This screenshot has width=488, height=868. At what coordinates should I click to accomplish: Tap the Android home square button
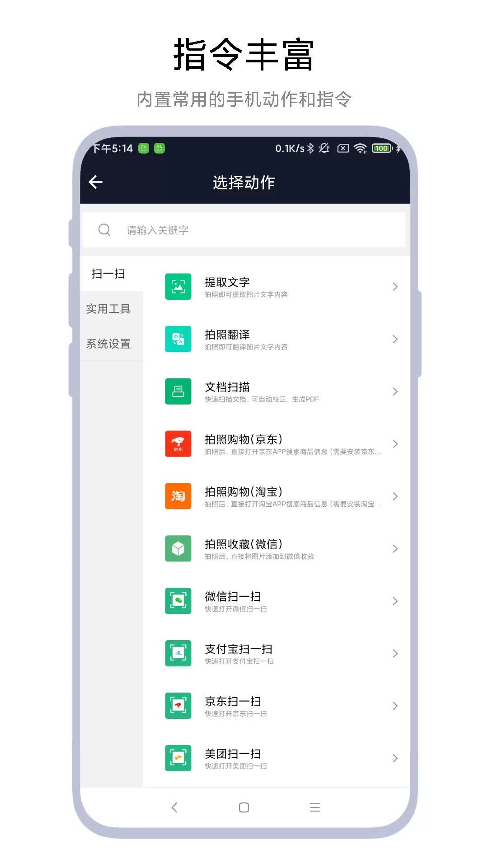(244, 807)
